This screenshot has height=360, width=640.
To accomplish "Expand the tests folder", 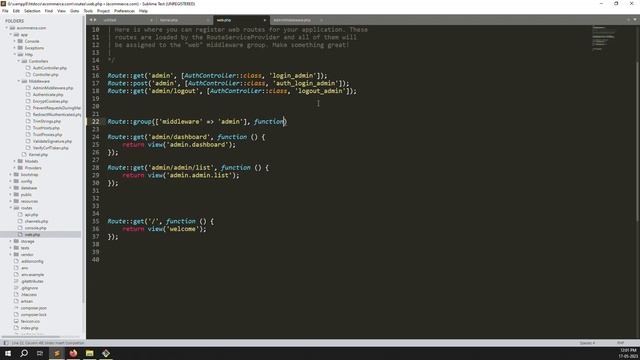I will coord(11,248).
